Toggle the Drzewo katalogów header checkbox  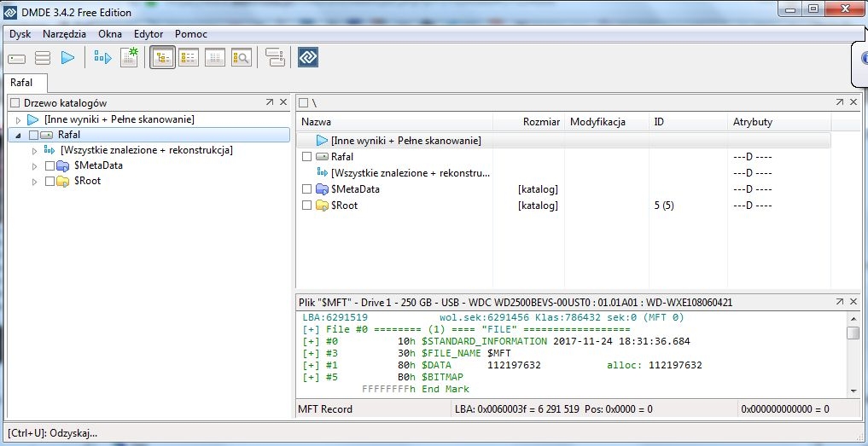point(15,103)
